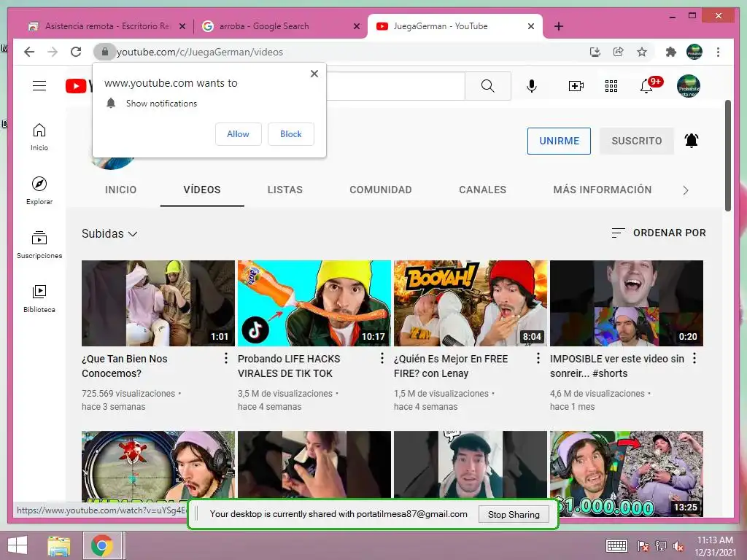Block YouTube notifications
This screenshot has height=560, width=747.
(290, 134)
